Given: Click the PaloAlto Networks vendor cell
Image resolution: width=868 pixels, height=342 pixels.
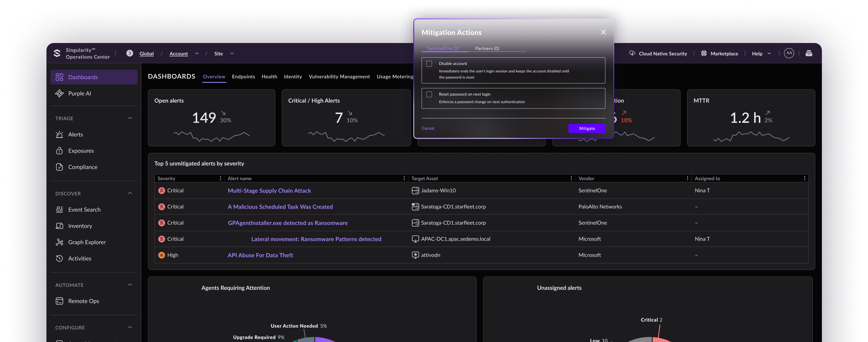Looking at the screenshot, I should 600,207.
